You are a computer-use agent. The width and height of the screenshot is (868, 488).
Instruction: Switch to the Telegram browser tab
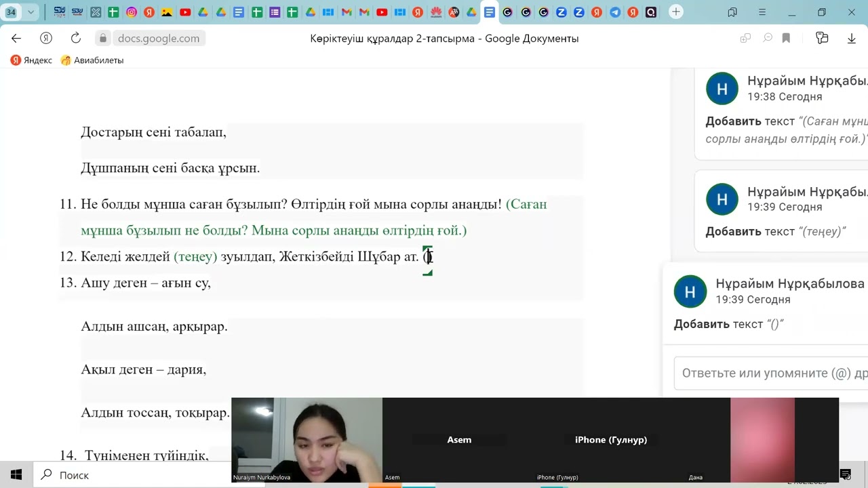(x=614, y=12)
